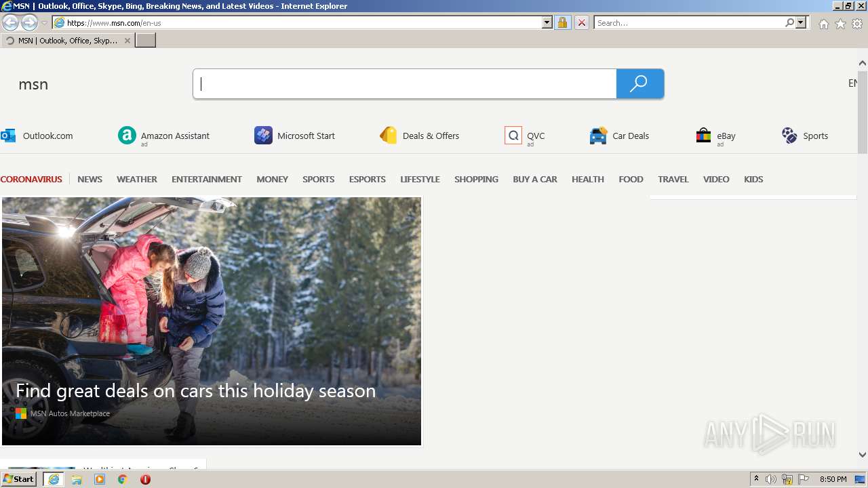Select the MSN browser tab
This screenshot has height=488, width=868.
click(x=67, y=41)
